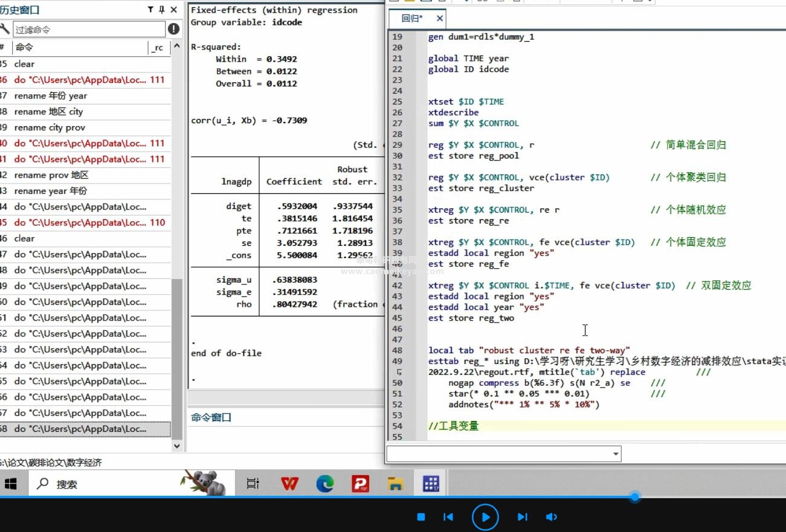The width and height of the screenshot is (786, 532).
Task: Click the 'addnotes' line in editor
Action: [524, 405]
